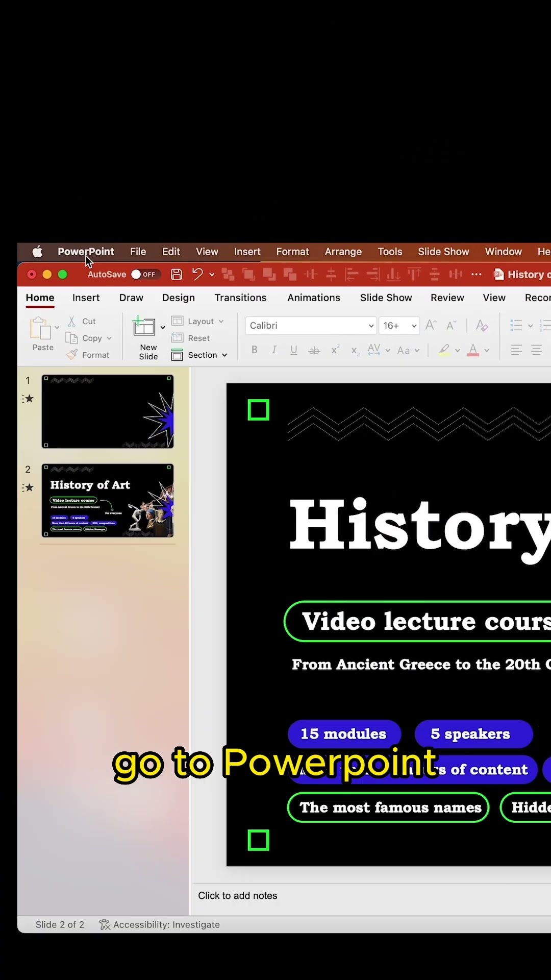551x980 pixels.
Task: Click the red font color swatch
Action: [x=473, y=350]
